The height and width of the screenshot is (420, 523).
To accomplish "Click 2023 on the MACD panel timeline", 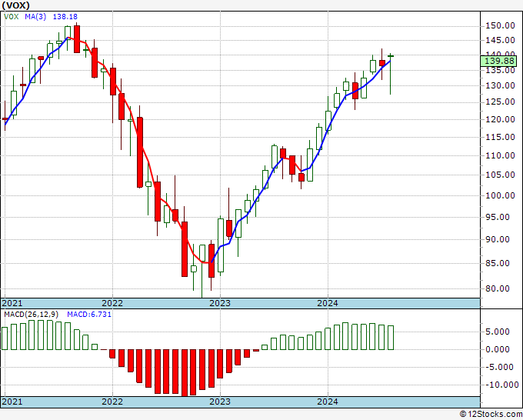I will tap(220, 402).
